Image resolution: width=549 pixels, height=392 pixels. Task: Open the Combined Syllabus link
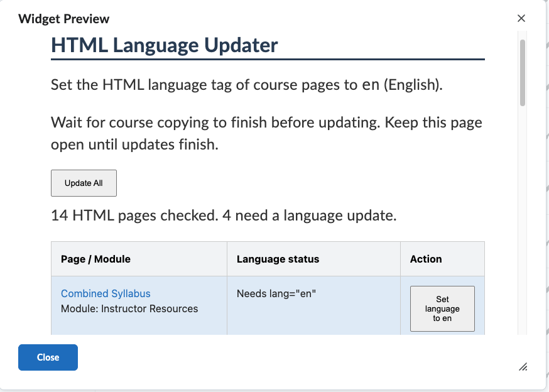click(106, 293)
